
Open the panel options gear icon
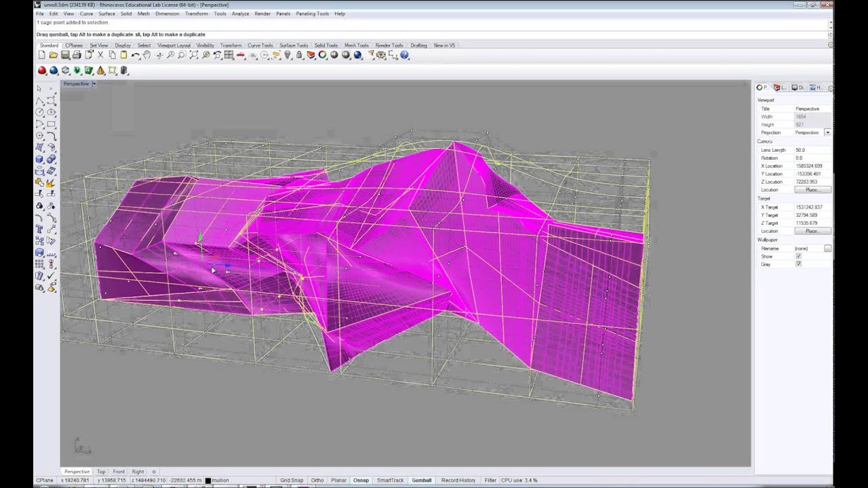[x=831, y=87]
